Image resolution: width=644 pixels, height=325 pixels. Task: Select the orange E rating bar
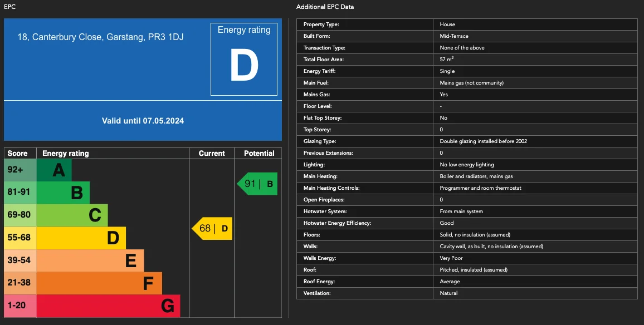click(x=90, y=260)
